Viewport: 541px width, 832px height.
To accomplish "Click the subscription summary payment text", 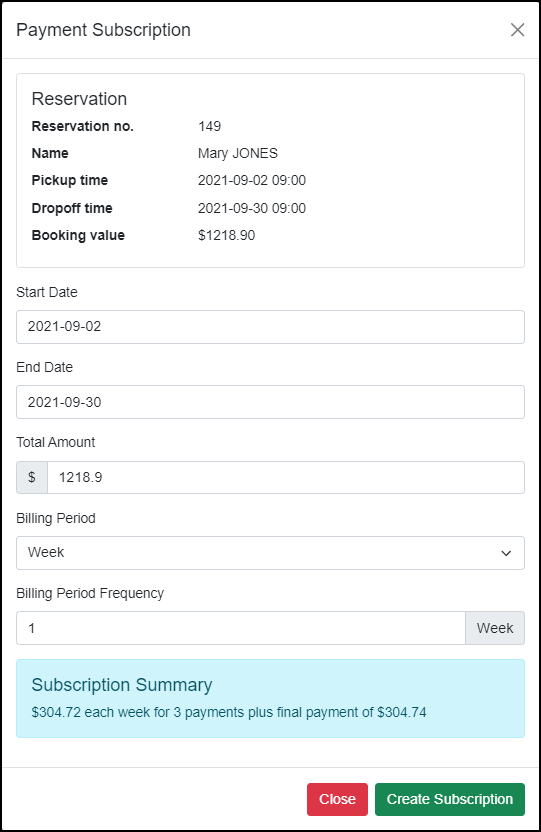I will pos(229,712).
